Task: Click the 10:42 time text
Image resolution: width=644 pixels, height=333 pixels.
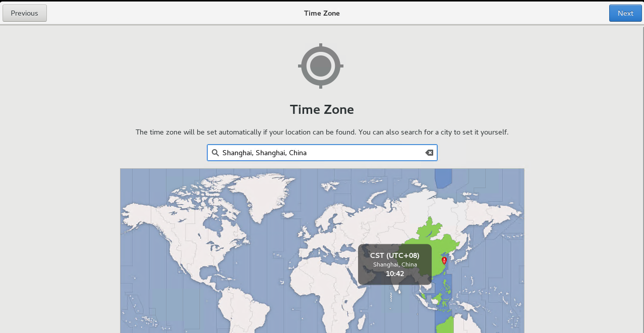Action: (x=395, y=274)
